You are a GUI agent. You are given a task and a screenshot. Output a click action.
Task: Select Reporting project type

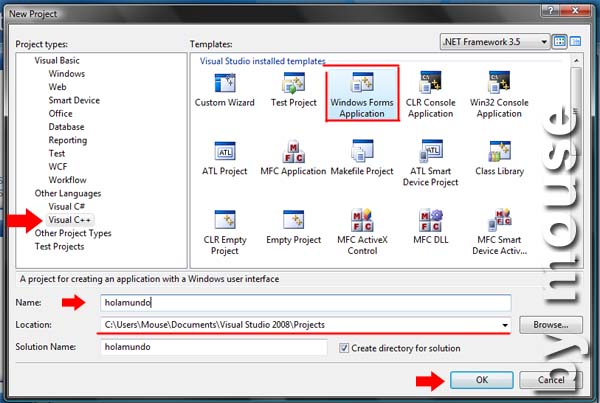point(68,140)
